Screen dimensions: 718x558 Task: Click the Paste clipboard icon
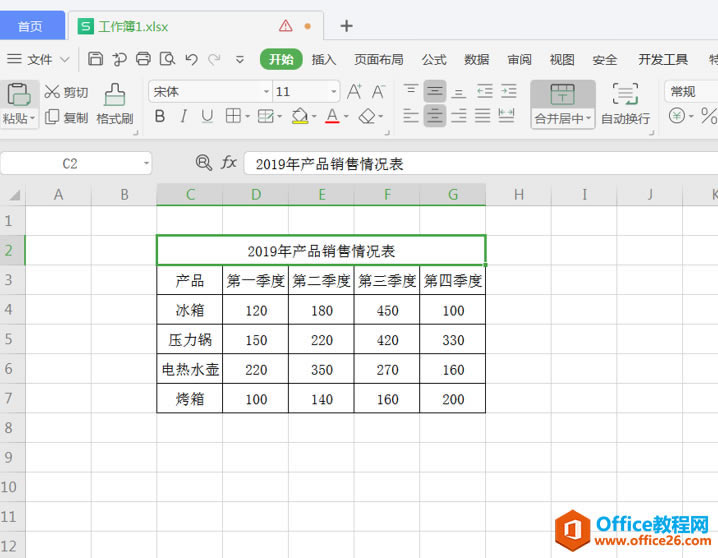pos(19,95)
